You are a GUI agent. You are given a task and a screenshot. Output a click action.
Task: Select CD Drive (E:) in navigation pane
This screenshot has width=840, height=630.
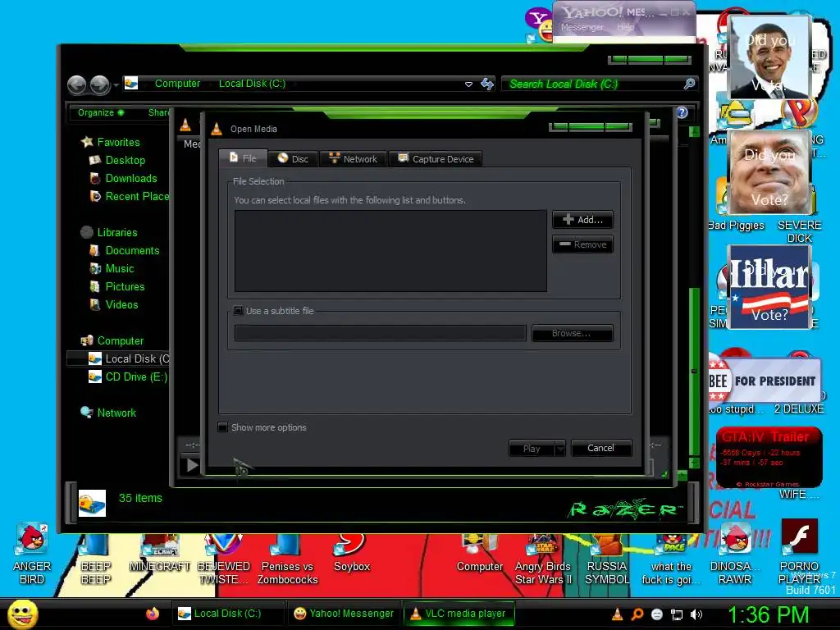pyautogui.click(x=136, y=377)
